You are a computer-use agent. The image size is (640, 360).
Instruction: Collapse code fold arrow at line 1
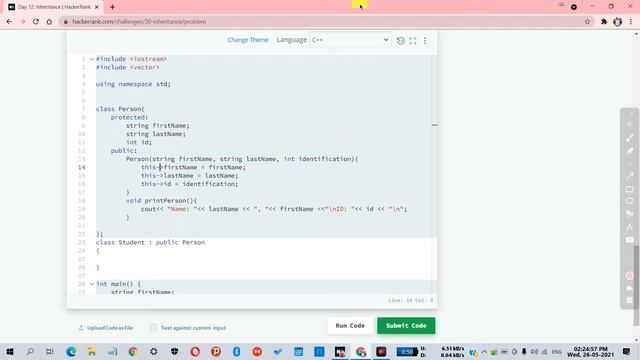92,59
